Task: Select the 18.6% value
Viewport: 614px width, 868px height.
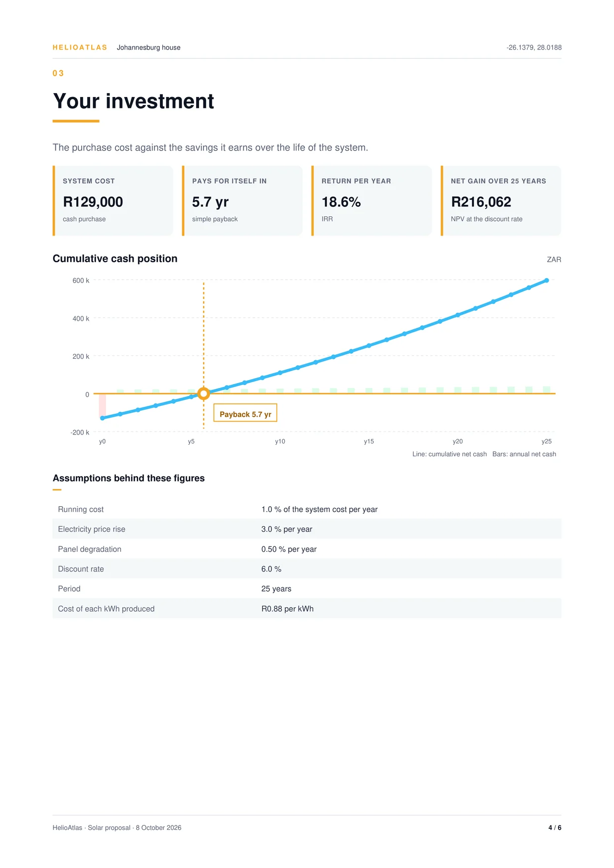Action: point(341,202)
